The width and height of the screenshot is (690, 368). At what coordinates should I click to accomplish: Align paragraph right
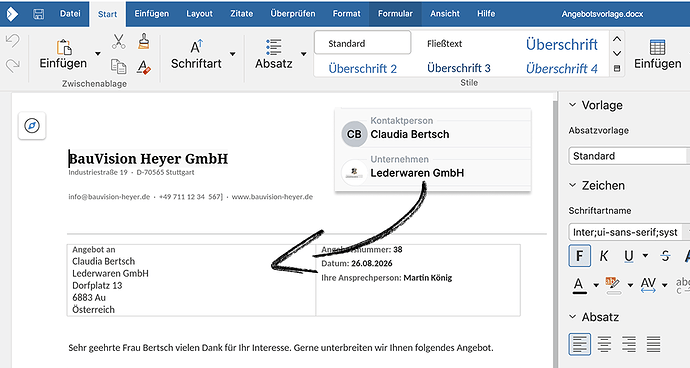point(629,344)
